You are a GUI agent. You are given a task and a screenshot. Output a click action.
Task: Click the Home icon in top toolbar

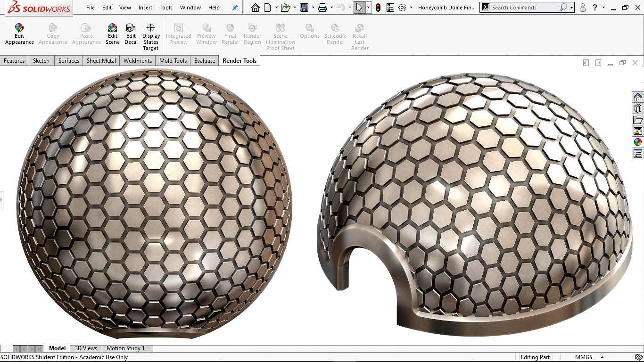pyautogui.click(x=255, y=8)
